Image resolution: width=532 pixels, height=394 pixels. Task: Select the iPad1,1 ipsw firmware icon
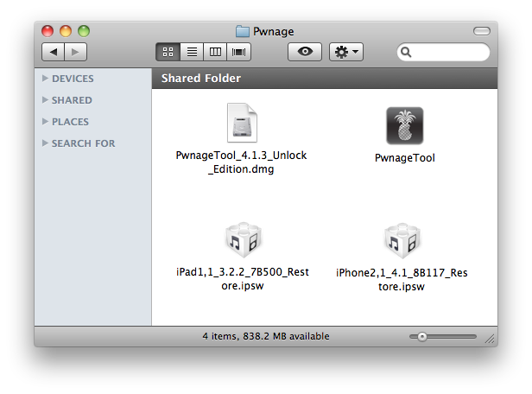tap(244, 240)
